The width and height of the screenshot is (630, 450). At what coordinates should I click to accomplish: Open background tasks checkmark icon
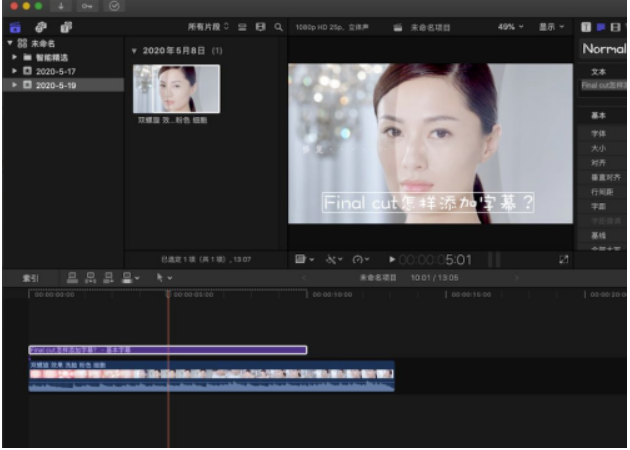(114, 6)
